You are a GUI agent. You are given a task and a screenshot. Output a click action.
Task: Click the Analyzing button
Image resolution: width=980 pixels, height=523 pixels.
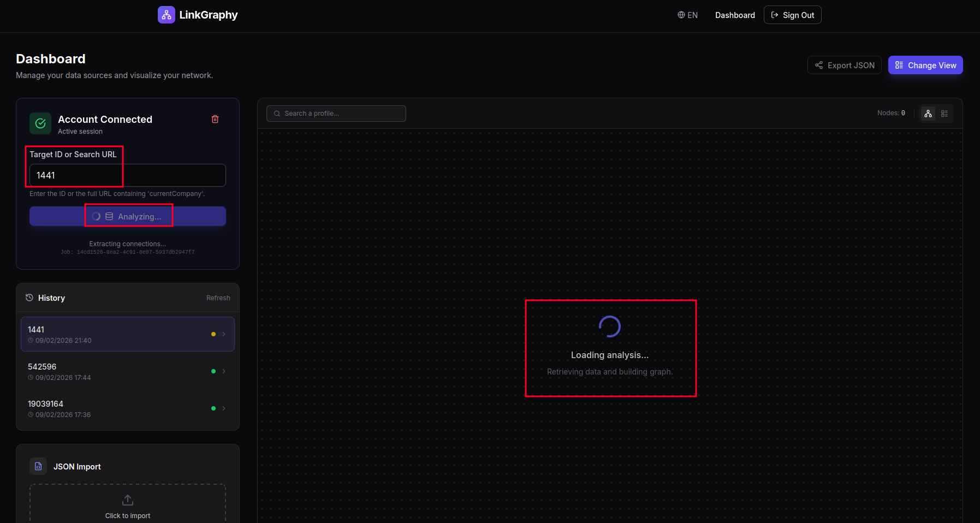pos(128,216)
